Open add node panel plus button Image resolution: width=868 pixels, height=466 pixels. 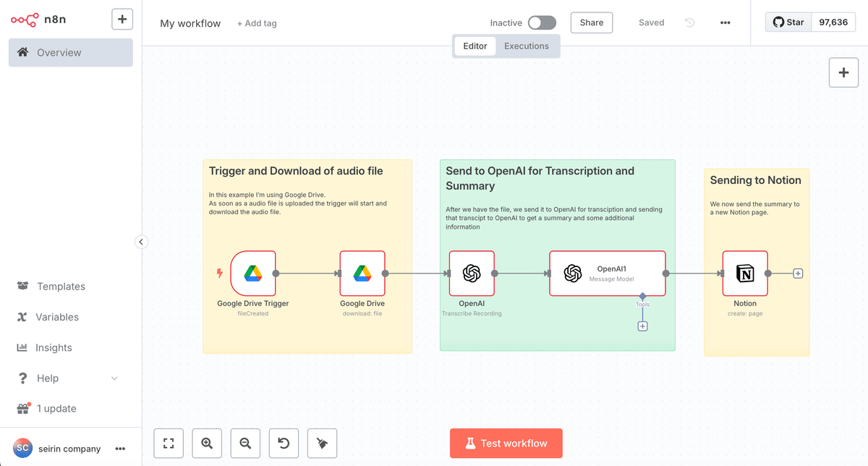click(843, 72)
